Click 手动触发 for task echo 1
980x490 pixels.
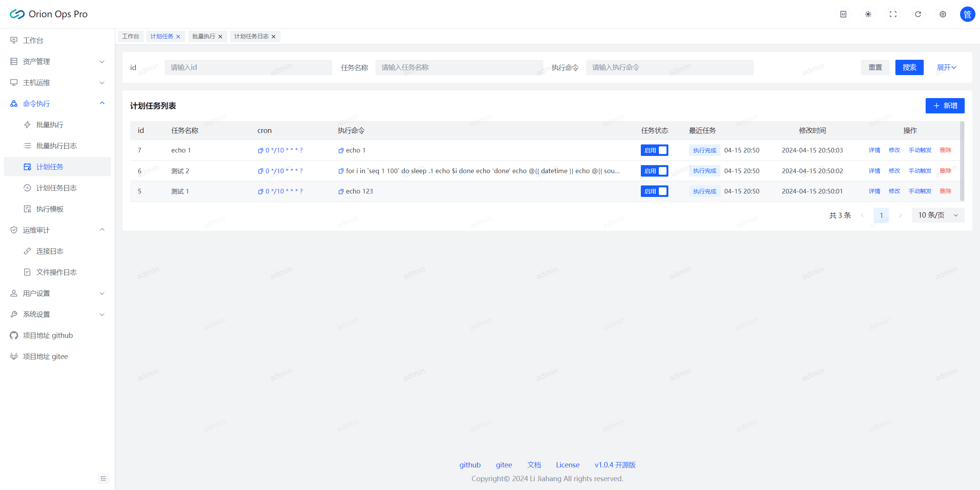(920, 150)
